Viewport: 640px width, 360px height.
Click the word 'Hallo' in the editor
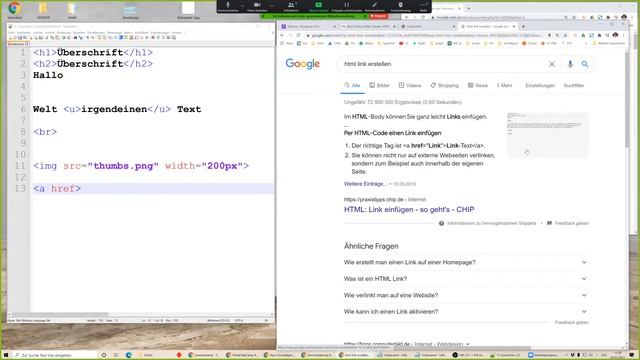click(x=48, y=75)
